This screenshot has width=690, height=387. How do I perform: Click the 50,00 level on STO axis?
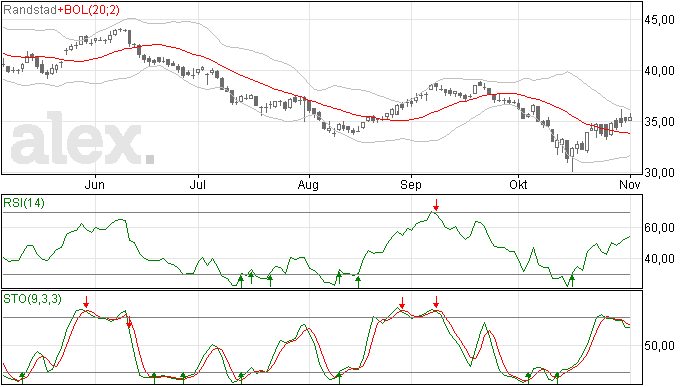coord(659,346)
